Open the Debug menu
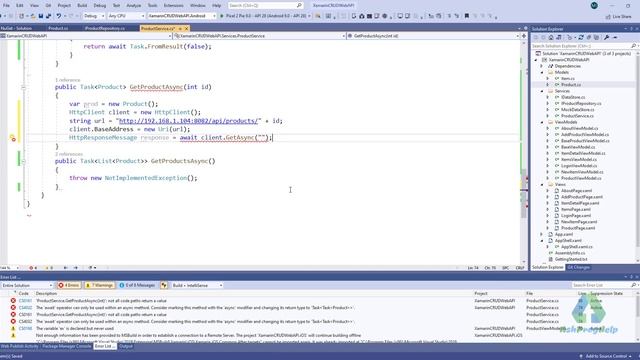This screenshot has height=360, width=640. (x=100, y=5)
